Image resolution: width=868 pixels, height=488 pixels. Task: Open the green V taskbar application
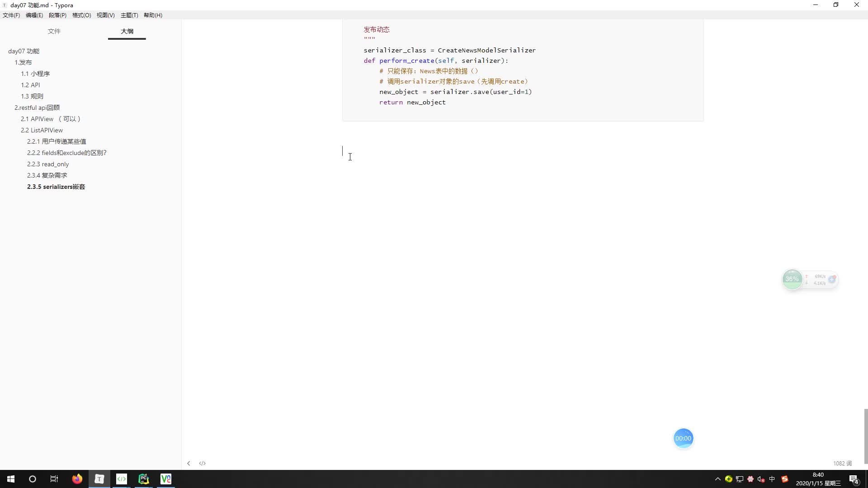pos(166,479)
